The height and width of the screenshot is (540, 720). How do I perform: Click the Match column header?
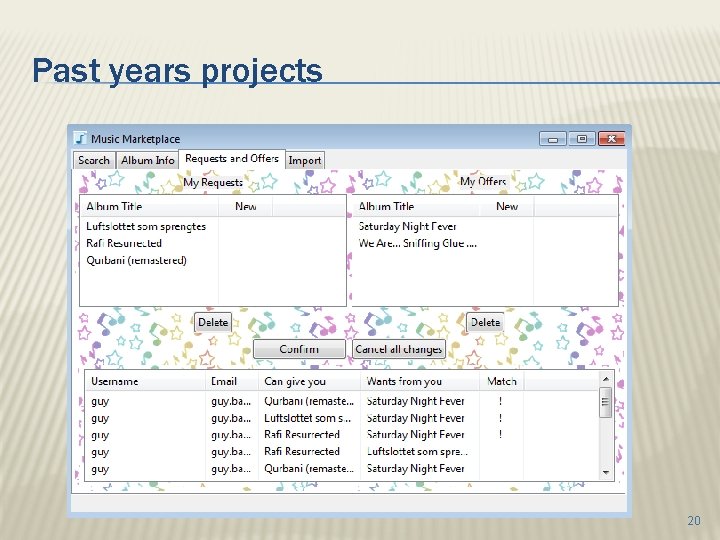tap(501, 381)
